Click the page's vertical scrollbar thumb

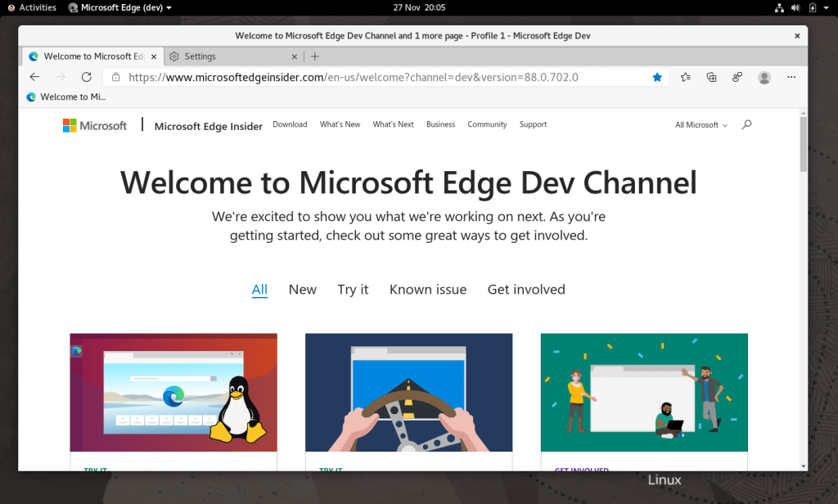coord(803,143)
